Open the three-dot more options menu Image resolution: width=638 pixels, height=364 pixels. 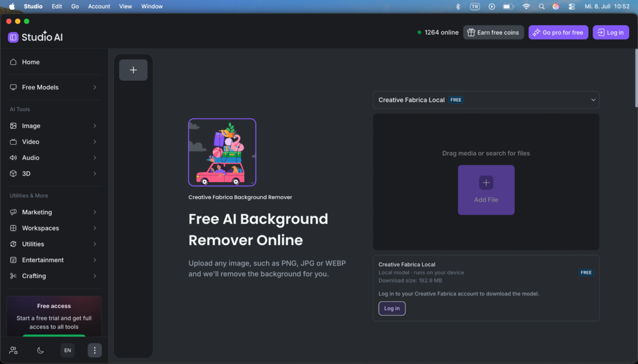95,350
